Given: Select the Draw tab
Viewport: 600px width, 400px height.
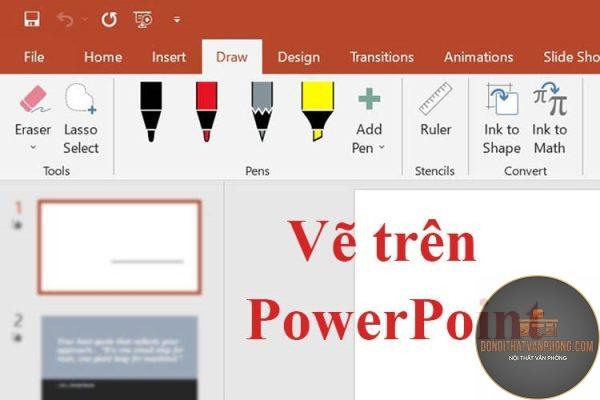Looking at the screenshot, I should [x=232, y=57].
